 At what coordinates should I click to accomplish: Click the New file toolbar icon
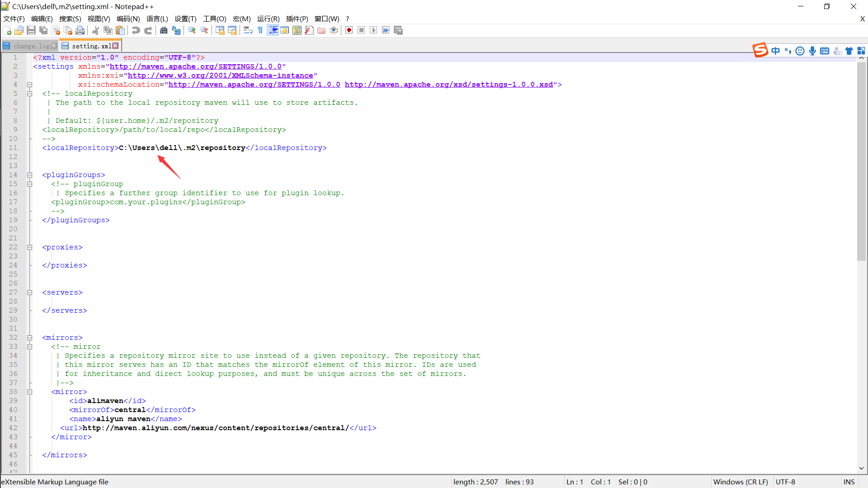tap(7, 30)
